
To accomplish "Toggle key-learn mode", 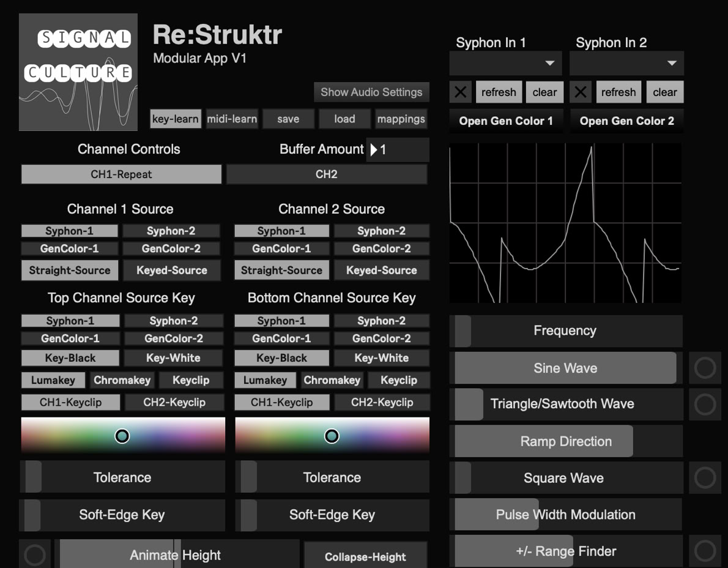I will point(176,119).
